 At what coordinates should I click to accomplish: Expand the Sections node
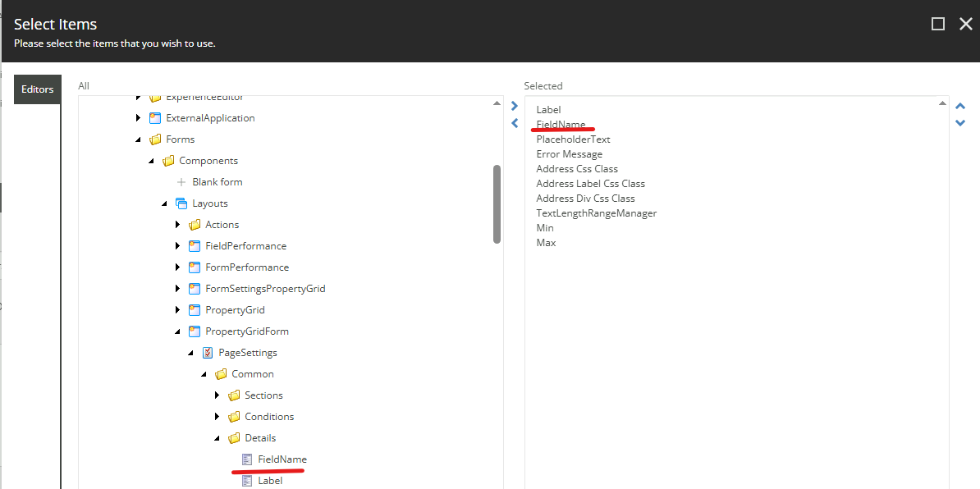click(217, 395)
